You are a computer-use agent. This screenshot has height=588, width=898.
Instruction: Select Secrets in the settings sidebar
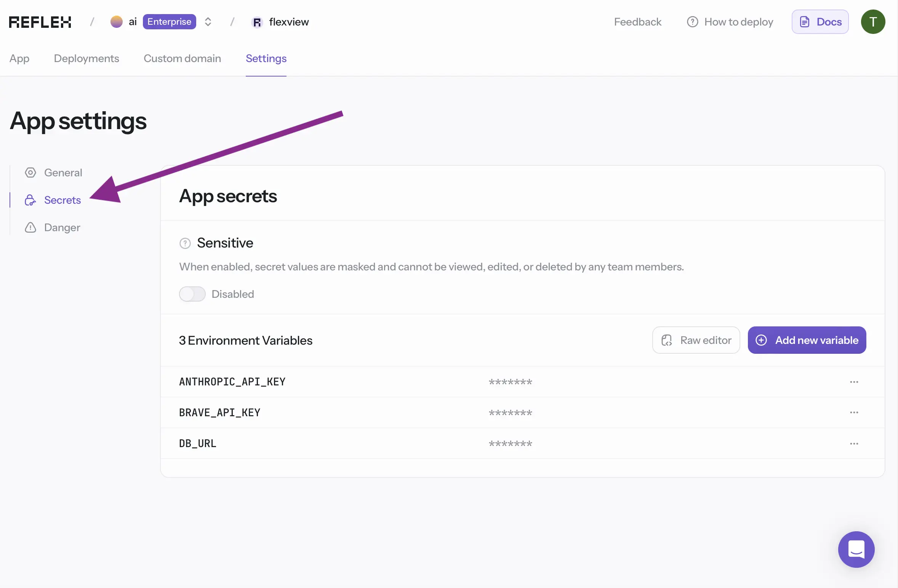tap(62, 200)
